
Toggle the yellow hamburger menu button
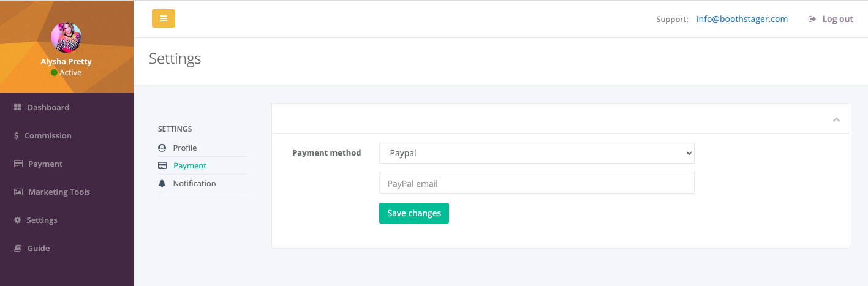coord(164,18)
